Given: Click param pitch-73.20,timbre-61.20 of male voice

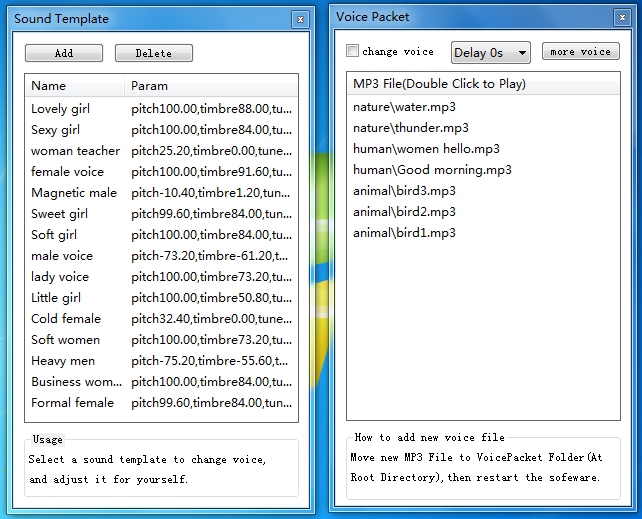Looking at the screenshot, I should 210,256.
